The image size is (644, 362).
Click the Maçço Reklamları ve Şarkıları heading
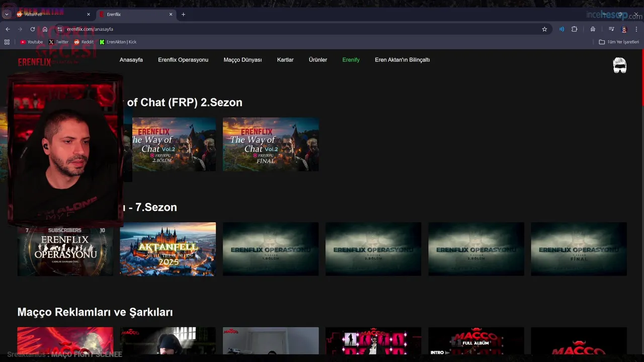[x=95, y=312]
